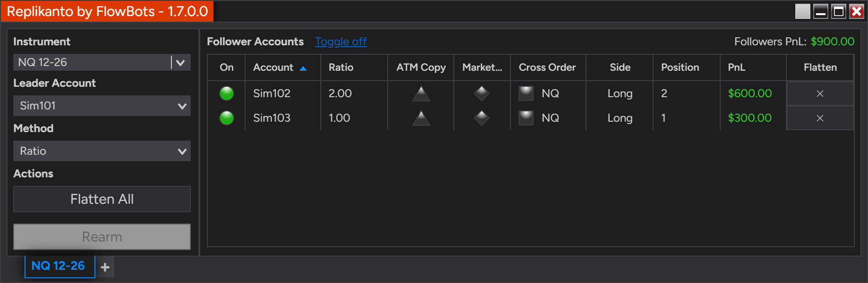This screenshot has width=868, height=283.
Task: Select the Ratio column header
Action: 354,67
